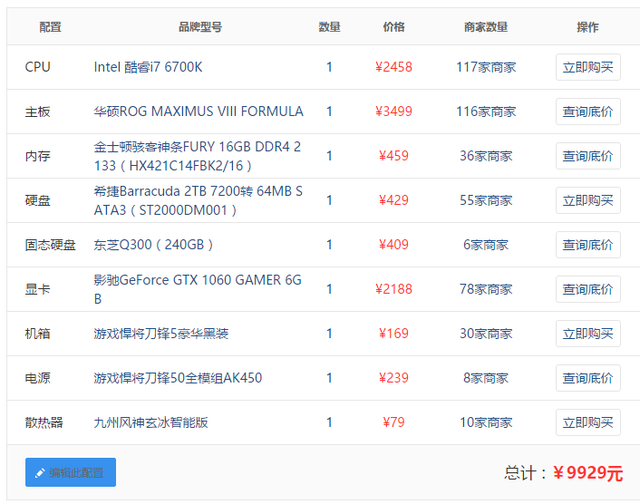Open 影驰GeForce GTX 1060 GAMER product
This screenshot has width=640, height=504.
198,289
